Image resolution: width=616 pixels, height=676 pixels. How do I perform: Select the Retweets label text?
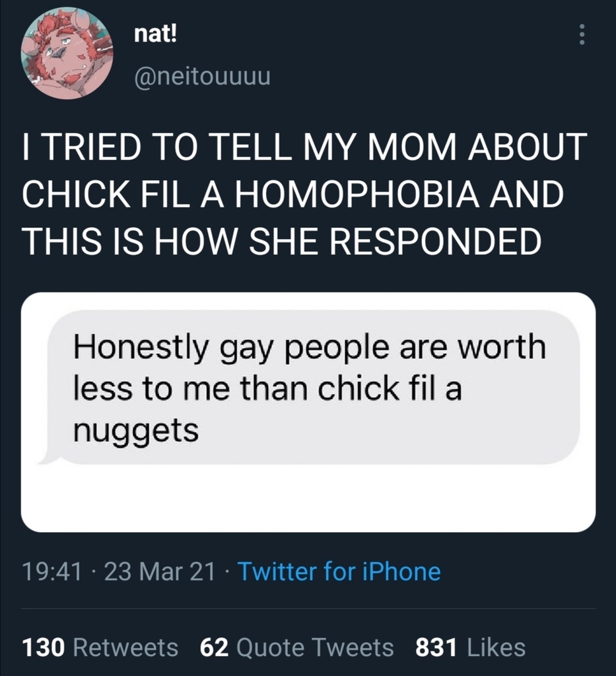coord(125,648)
